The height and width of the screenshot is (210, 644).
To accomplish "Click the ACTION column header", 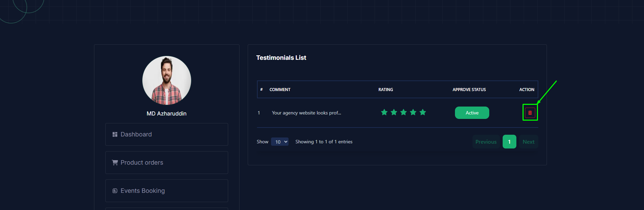I will point(527,89).
